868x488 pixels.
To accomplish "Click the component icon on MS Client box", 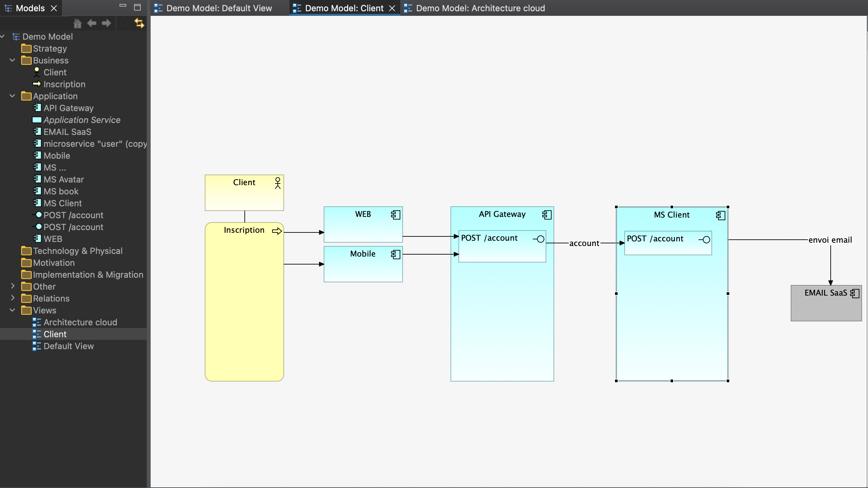I will [x=720, y=216].
